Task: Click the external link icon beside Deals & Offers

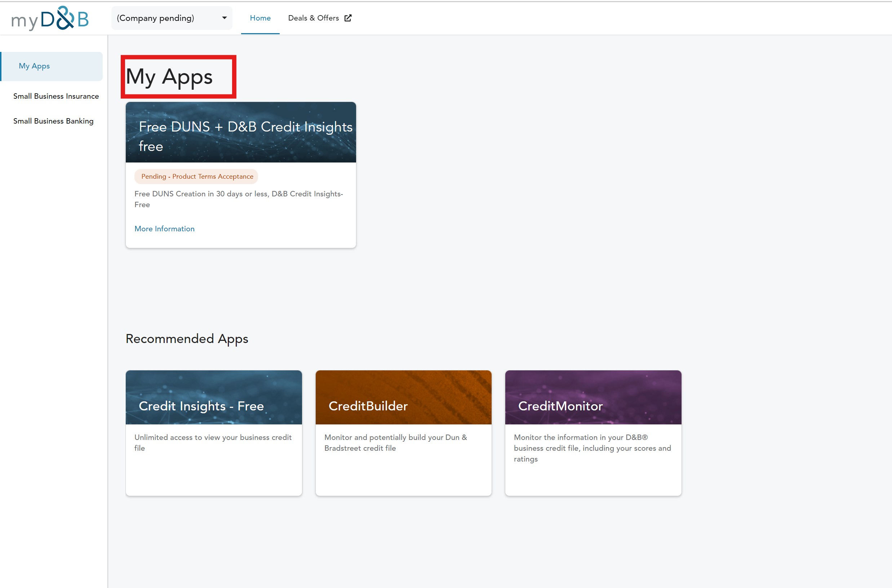Action: click(348, 18)
